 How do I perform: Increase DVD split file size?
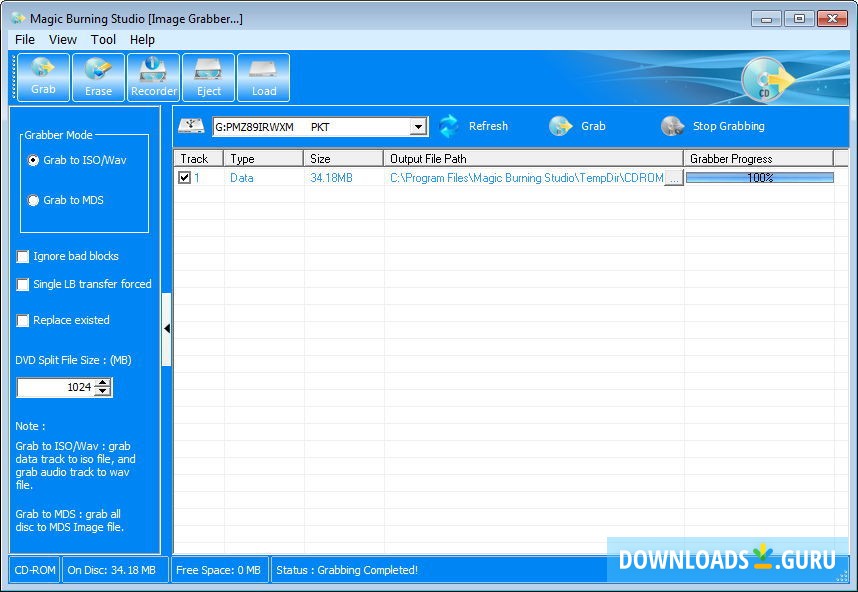pos(103,382)
